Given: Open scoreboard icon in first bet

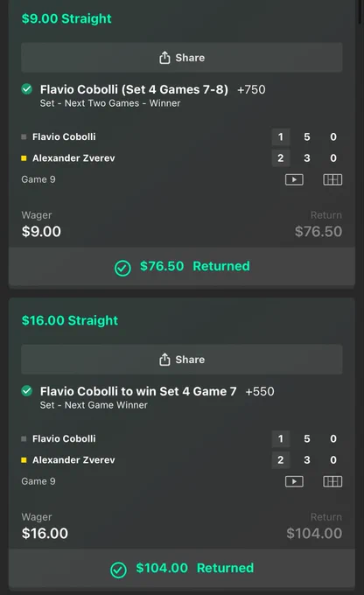Looking at the screenshot, I should (332, 179).
